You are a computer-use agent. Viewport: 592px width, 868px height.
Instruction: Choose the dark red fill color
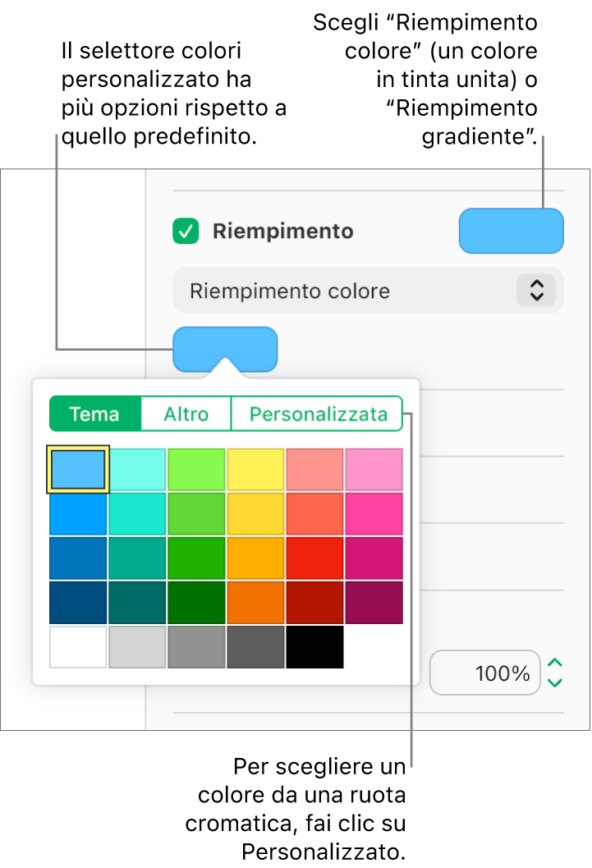314,602
